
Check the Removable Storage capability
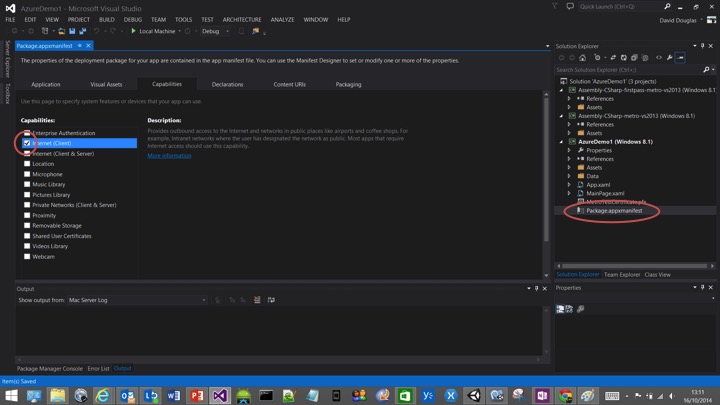point(27,225)
